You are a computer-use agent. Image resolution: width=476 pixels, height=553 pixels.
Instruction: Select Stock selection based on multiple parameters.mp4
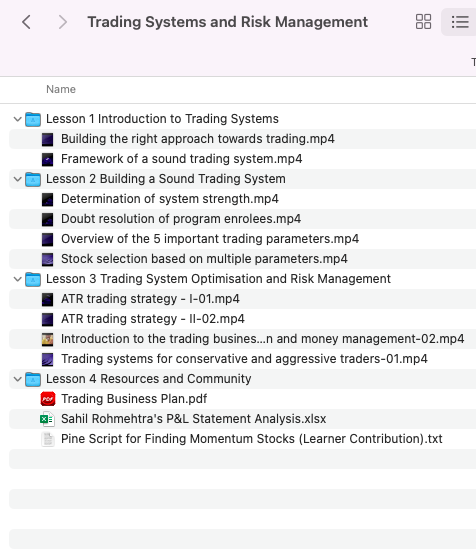point(242,259)
